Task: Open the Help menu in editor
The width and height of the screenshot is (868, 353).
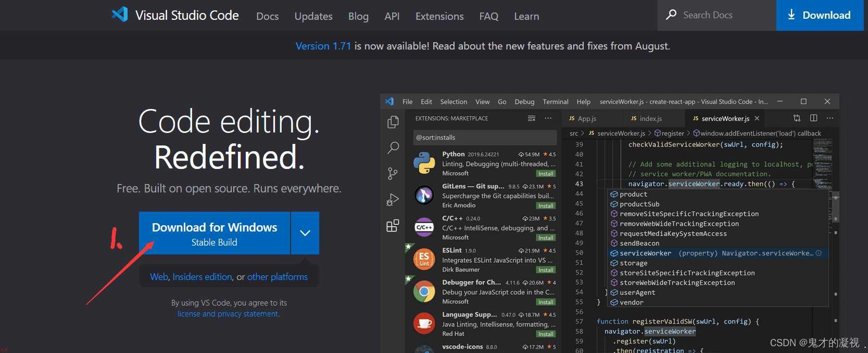Action: click(584, 102)
